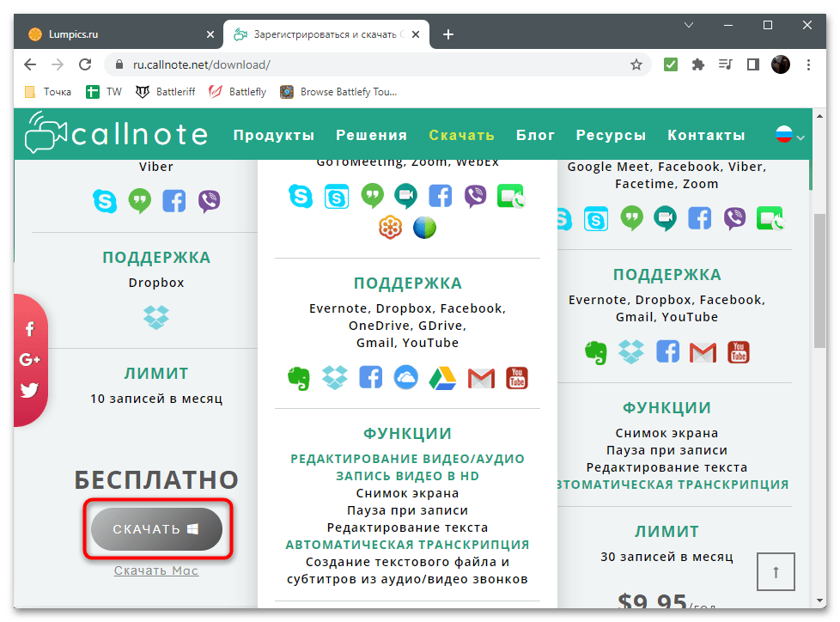The height and width of the screenshot is (622, 840).
Task: Click the СКАЧАТЬ Windows download button
Action: click(156, 528)
